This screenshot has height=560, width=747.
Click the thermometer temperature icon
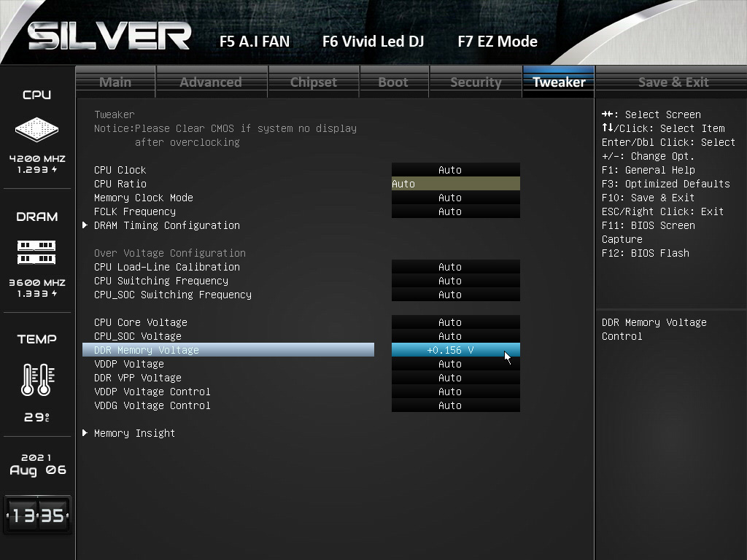pyautogui.click(x=36, y=379)
